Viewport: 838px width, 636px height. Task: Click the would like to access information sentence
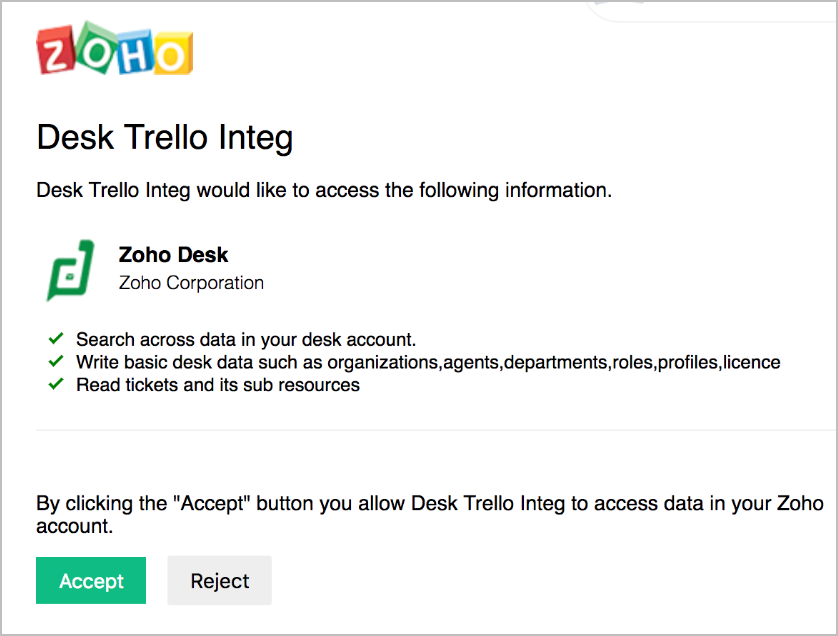(x=324, y=190)
